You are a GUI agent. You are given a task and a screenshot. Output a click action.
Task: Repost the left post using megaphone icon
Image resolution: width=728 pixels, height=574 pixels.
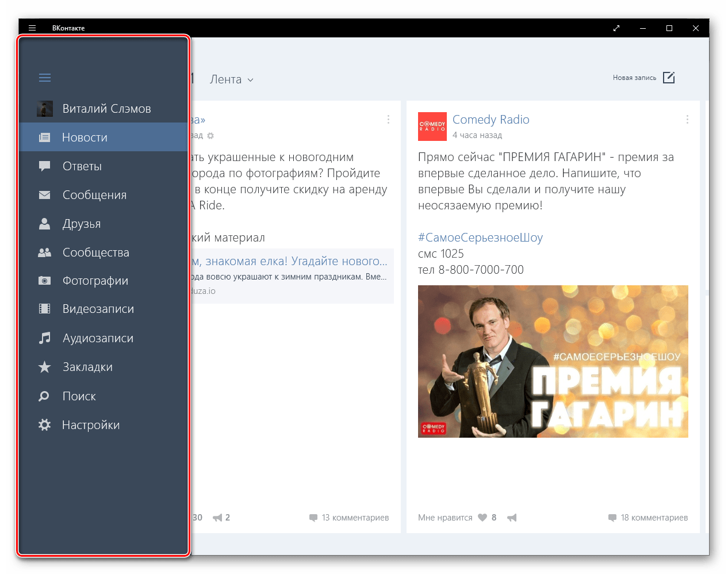tap(217, 518)
